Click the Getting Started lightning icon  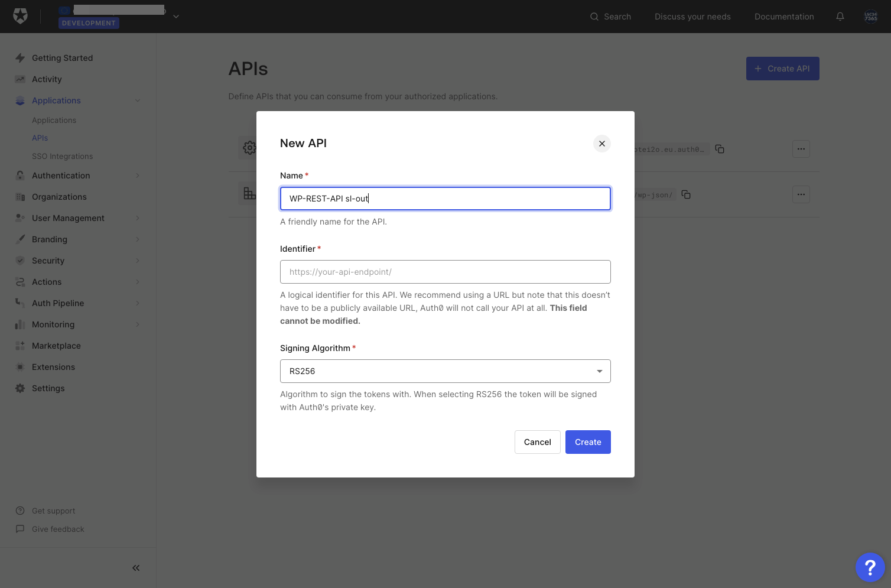20,58
